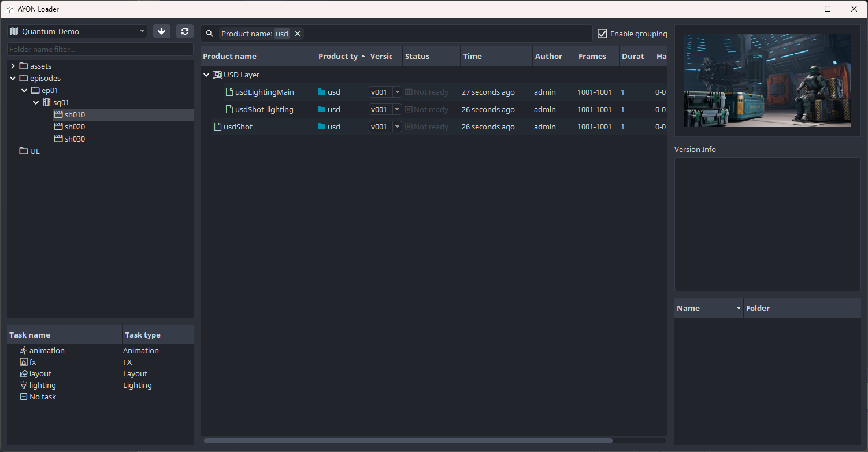Open version dropdown for usdLightingMain
This screenshot has width=868, height=452.
pyautogui.click(x=397, y=92)
